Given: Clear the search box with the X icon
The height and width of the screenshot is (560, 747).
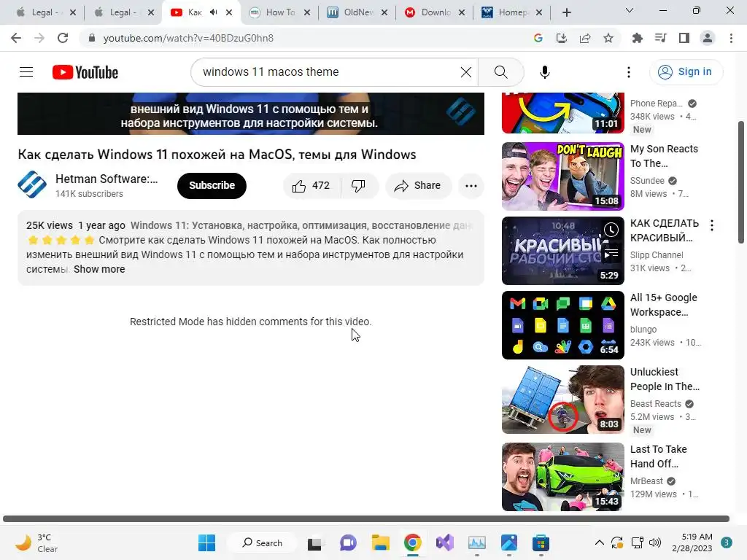Looking at the screenshot, I should click(466, 72).
